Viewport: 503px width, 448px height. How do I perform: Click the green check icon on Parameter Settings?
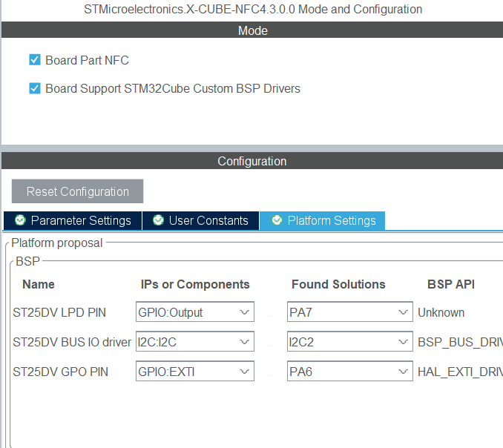tap(20, 220)
